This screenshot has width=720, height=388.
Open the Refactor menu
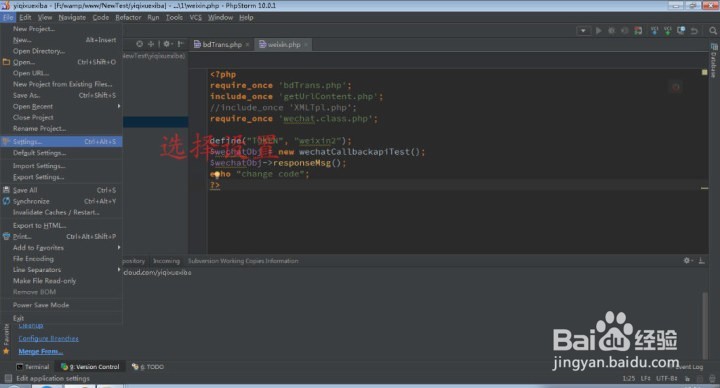coord(128,17)
